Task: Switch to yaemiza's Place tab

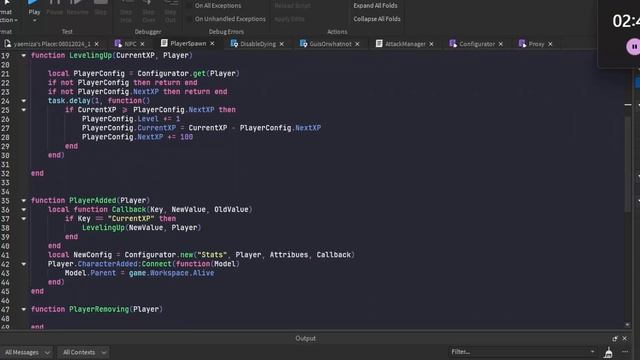Action: (51, 44)
